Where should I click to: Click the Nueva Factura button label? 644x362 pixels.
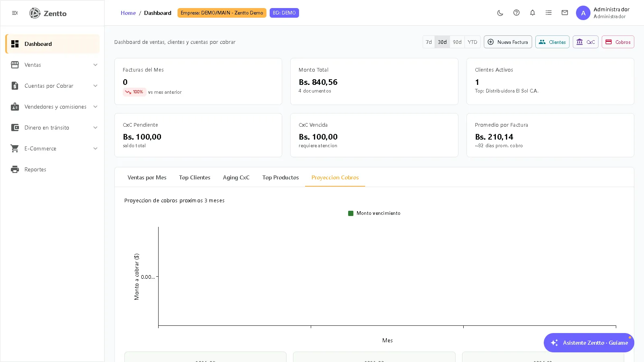click(x=512, y=42)
